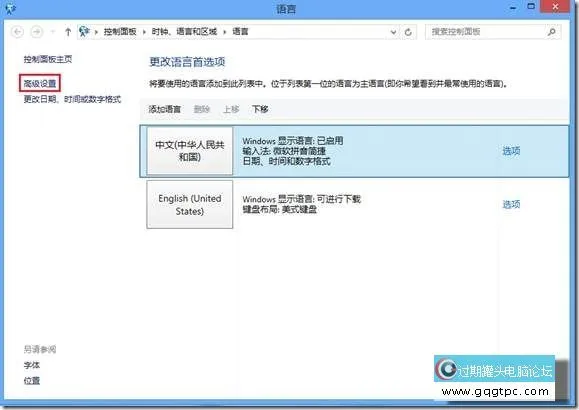Click 添加语言 toolbar command
This screenshot has width=579, height=410.
[x=165, y=109]
